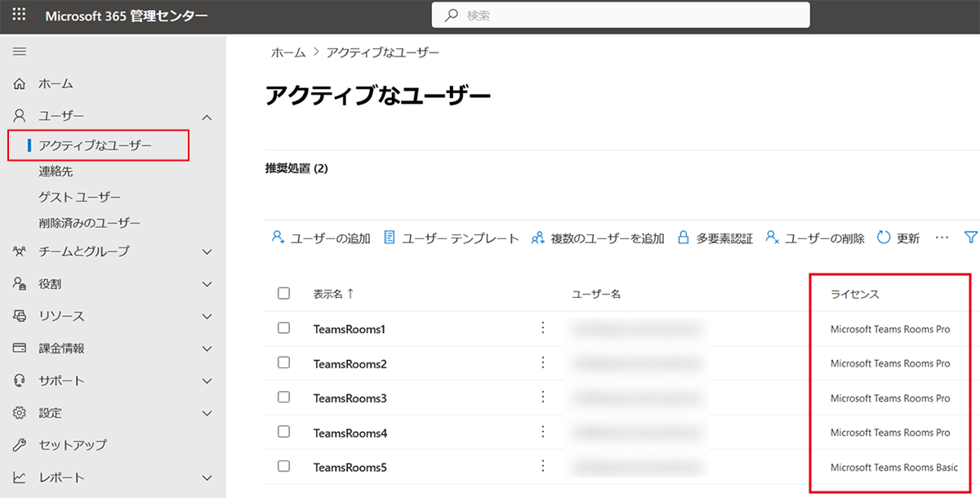Click the multi-factor authentication lock icon
The image size is (980, 498).
[x=684, y=238]
